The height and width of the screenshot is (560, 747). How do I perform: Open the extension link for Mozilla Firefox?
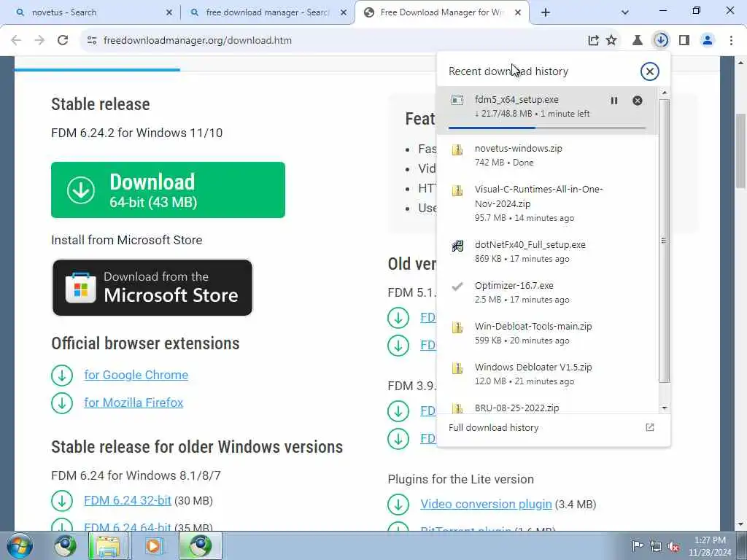click(x=133, y=402)
